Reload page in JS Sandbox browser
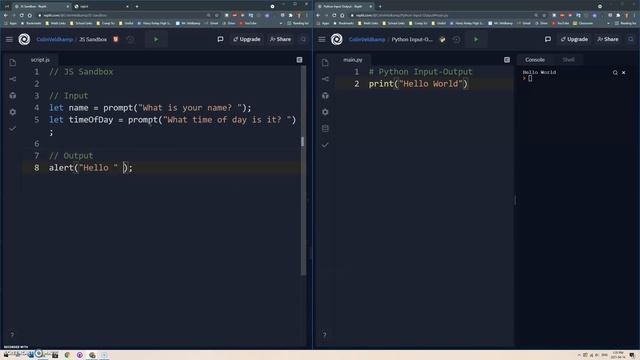This screenshot has width=640, height=360. pyautogui.click(x=21, y=15)
